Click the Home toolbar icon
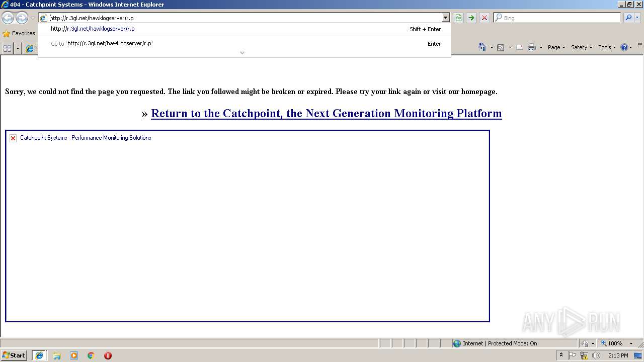The height and width of the screenshot is (362, 644). [x=482, y=47]
